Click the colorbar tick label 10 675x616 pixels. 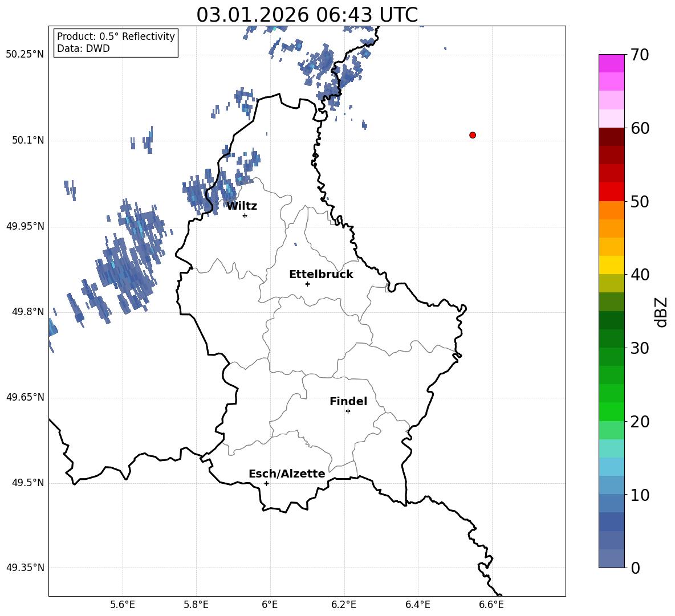pyautogui.click(x=640, y=495)
